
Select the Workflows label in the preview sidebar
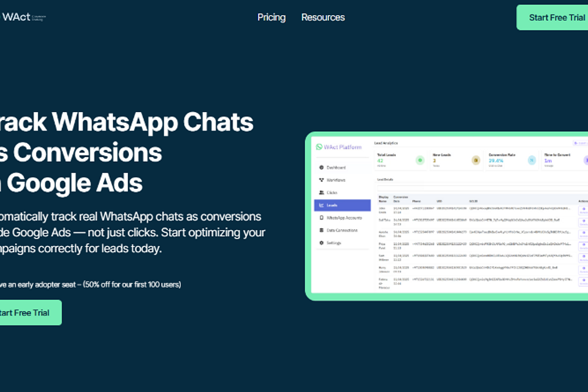tap(336, 180)
